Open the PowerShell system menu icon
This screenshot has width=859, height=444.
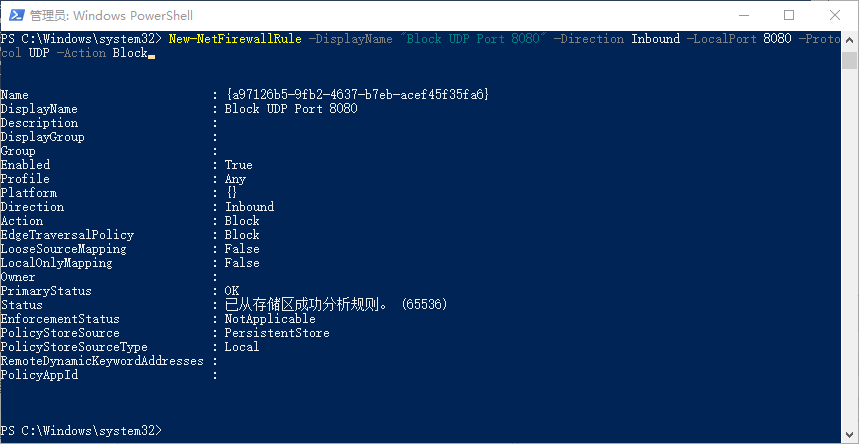coord(14,14)
